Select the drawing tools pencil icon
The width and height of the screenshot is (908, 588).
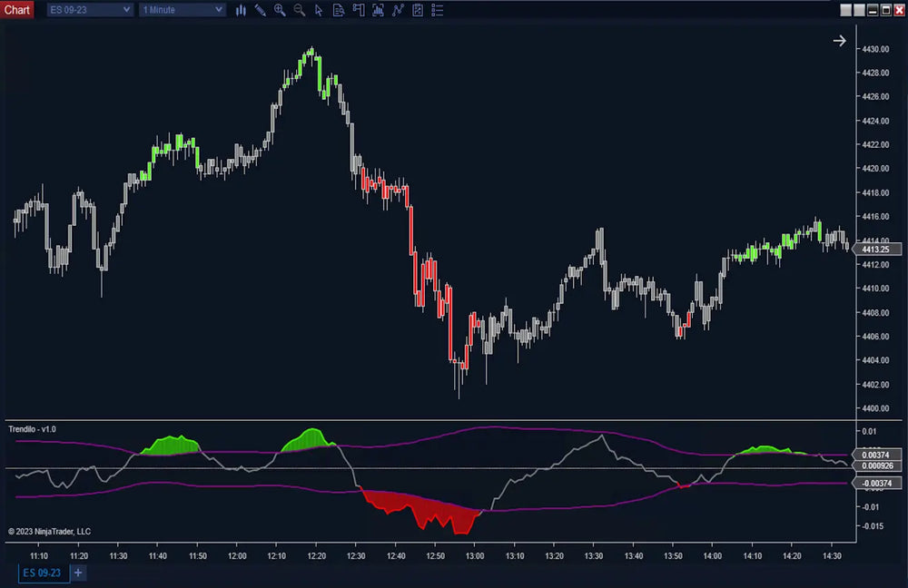point(261,10)
